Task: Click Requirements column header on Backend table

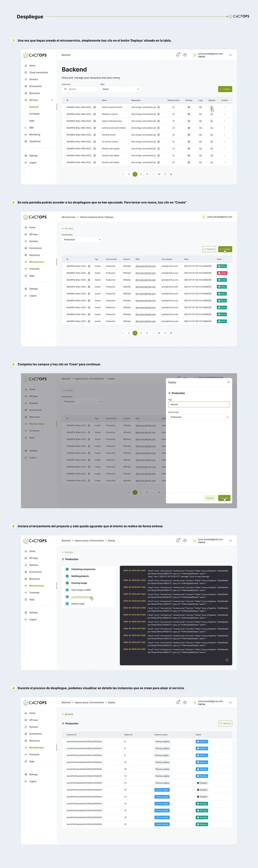Action: click(173, 100)
